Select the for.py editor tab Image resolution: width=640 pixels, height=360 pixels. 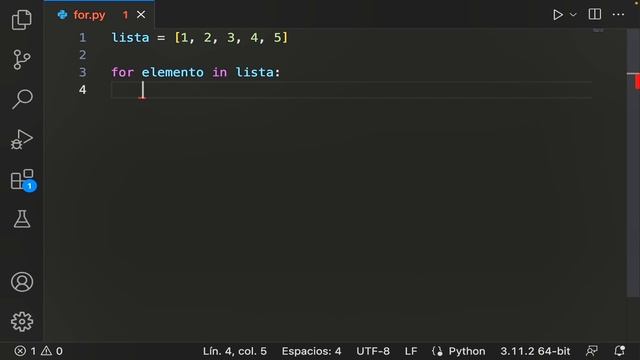coord(99,15)
